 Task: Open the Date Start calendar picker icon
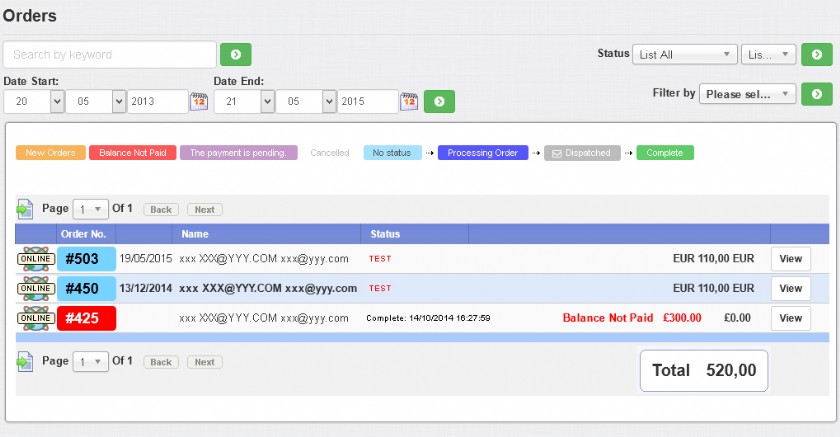click(199, 101)
